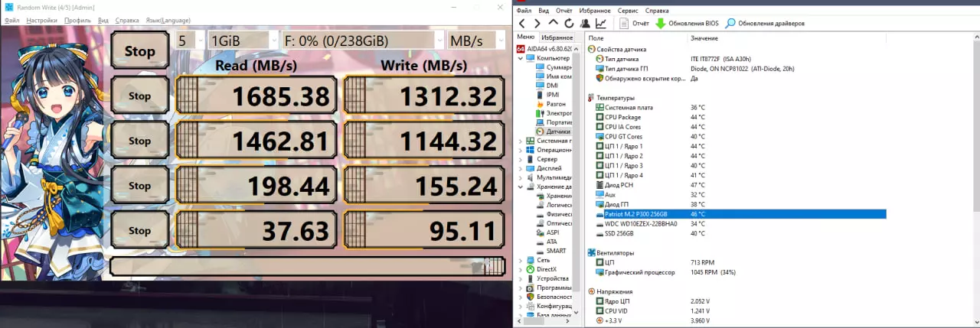Expand the Системная плата tree branch
Screen dimensions: 980x328
(x=521, y=141)
